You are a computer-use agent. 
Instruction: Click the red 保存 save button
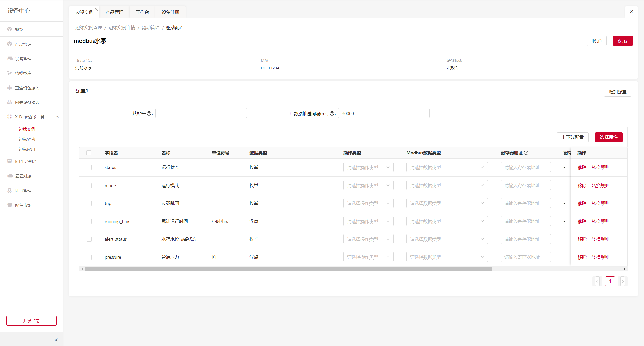pyautogui.click(x=622, y=41)
